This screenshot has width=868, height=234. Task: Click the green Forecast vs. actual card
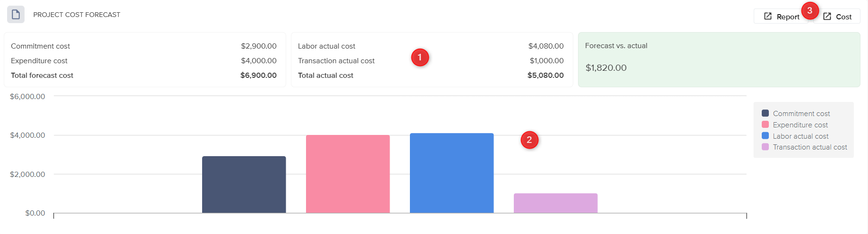point(719,59)
